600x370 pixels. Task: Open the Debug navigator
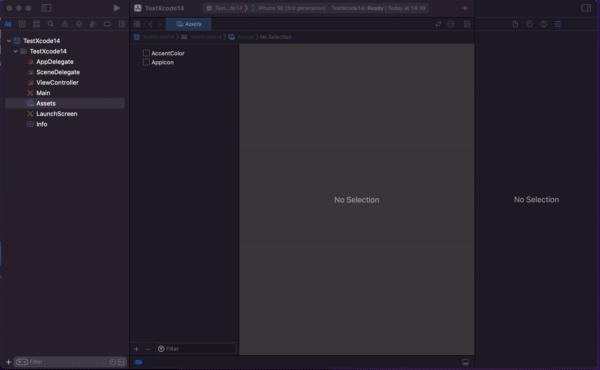[93, 24]
